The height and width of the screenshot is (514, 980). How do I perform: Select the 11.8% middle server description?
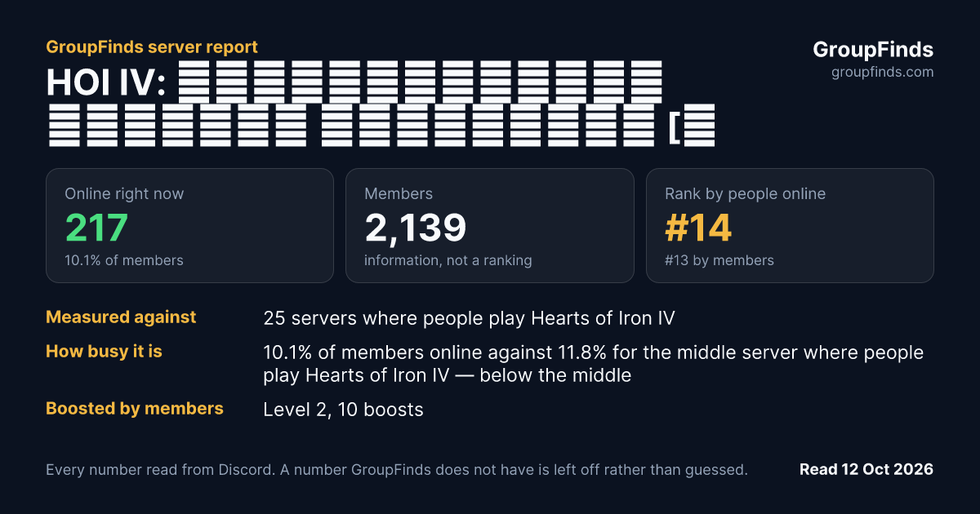point(594,364)
